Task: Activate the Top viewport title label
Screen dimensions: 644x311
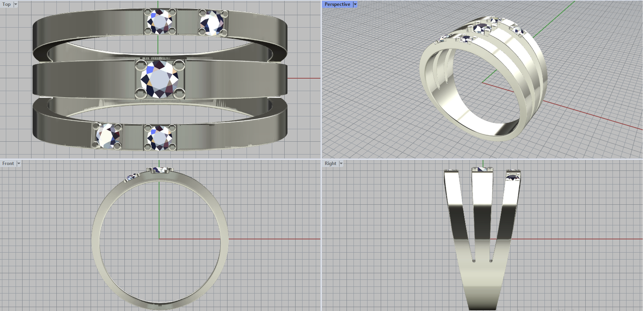Action: (6, 4)
